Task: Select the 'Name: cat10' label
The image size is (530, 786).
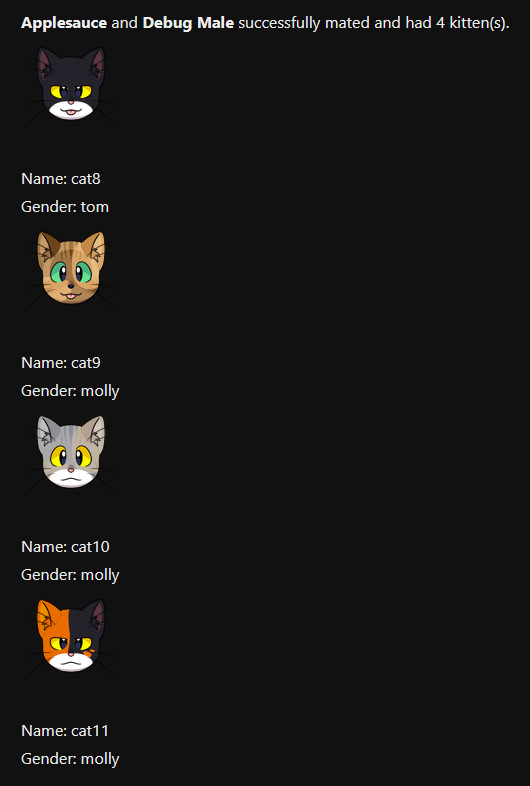Action: pyautogui.click(x=65, y=547)
